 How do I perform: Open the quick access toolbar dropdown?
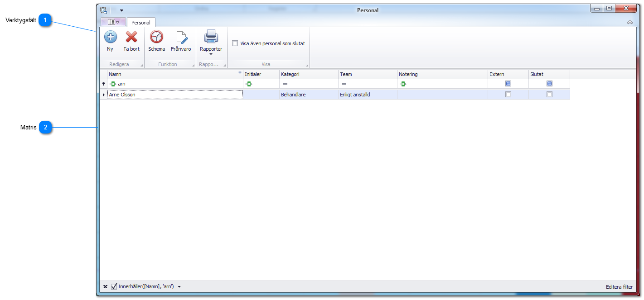point(121,10)
